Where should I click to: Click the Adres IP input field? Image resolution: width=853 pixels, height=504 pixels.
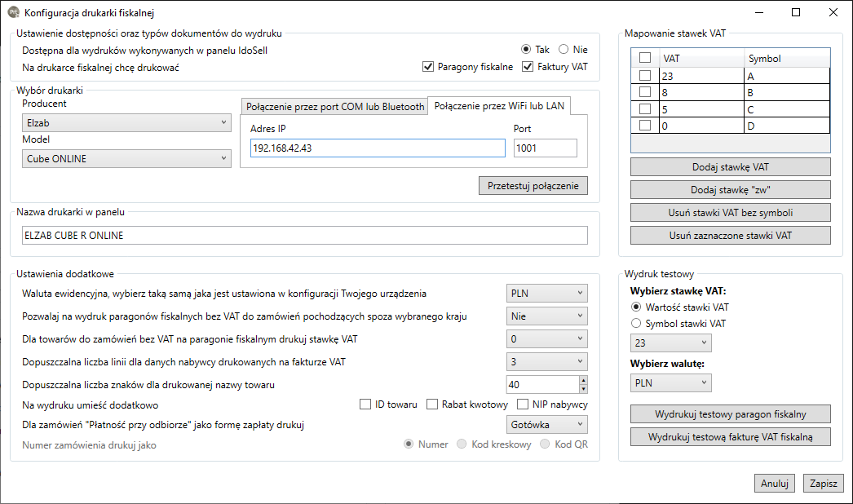click(378, 148)
